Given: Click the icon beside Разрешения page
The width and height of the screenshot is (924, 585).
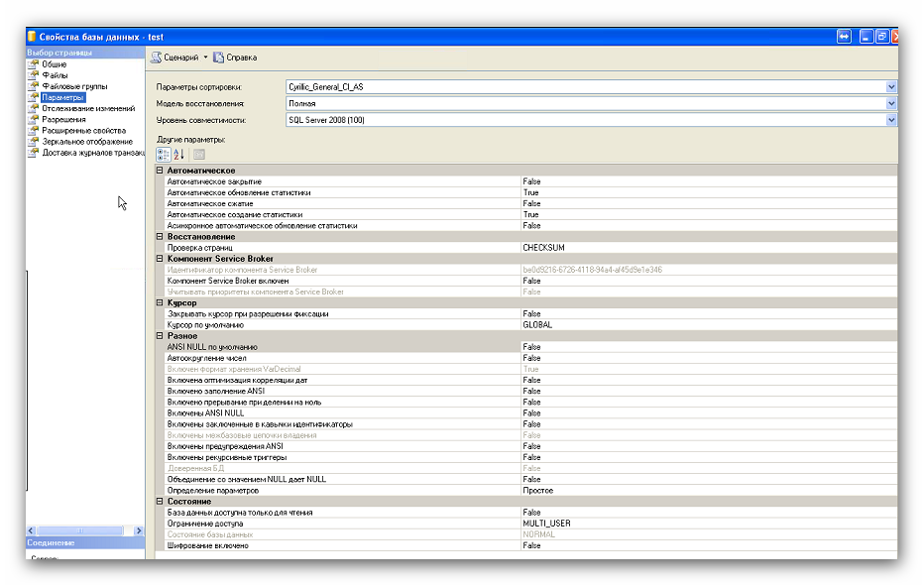Looking at the screenshot, I should click(33, 119).
